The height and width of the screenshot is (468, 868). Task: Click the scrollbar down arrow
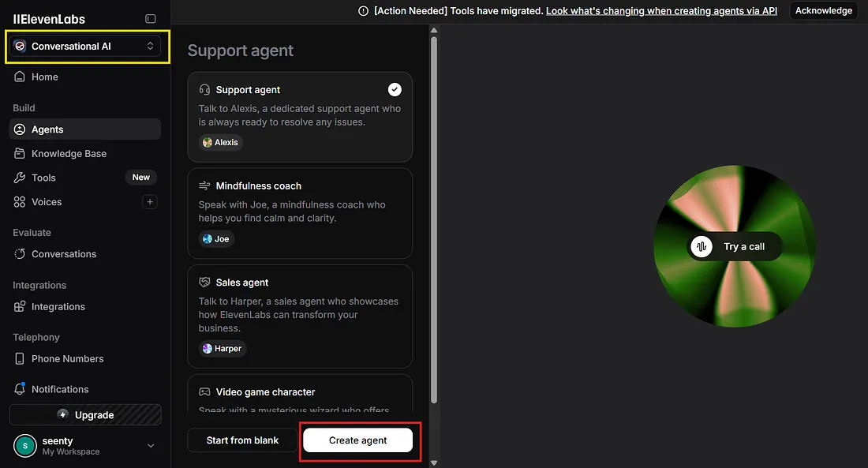[434, 463]
